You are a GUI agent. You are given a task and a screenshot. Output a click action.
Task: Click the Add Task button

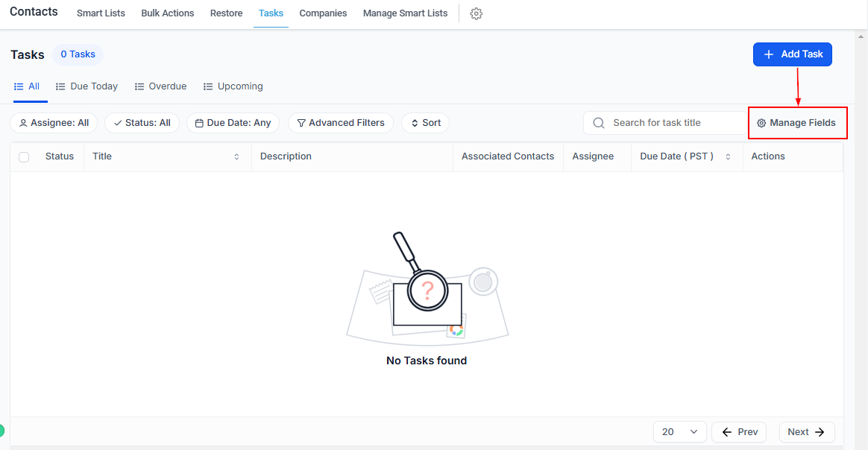click(x=792, y=54)
